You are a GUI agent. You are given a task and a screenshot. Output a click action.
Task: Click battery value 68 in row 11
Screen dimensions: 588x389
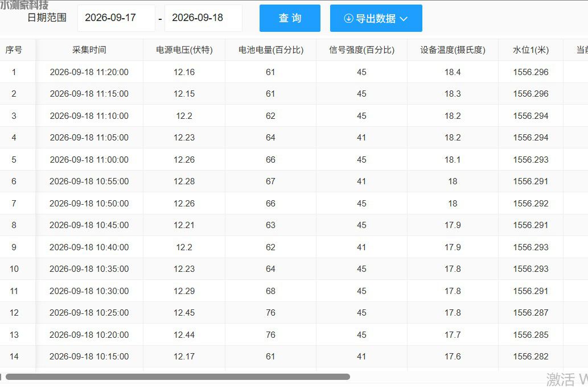pyautogui.click(x=271, y=291)
